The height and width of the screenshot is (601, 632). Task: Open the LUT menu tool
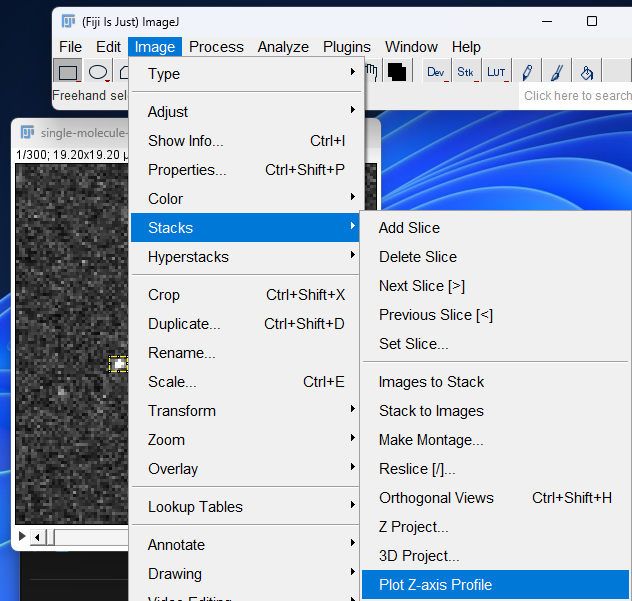(496, 72)
